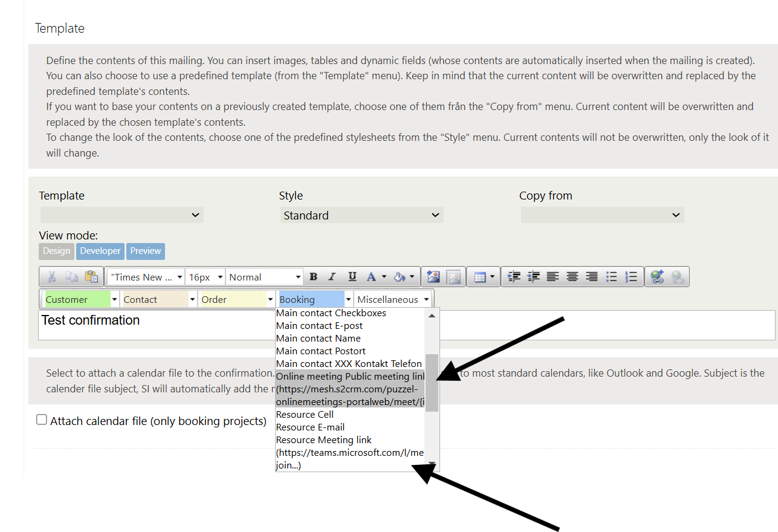
Task: Click the Booking list scrollbar thumb
Action: pos(432,382)
